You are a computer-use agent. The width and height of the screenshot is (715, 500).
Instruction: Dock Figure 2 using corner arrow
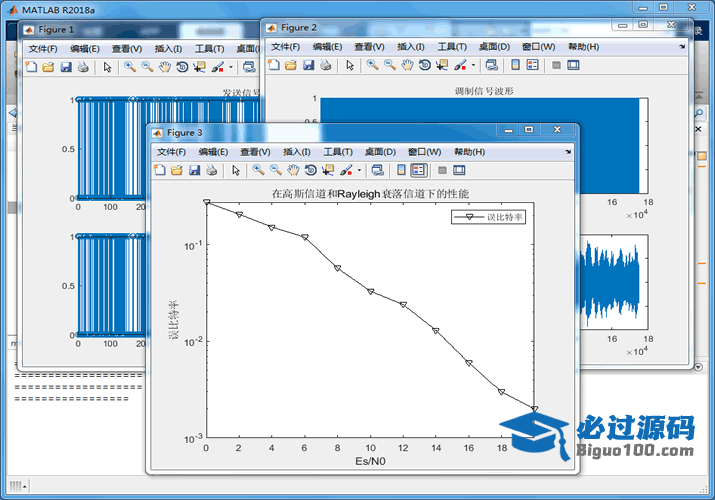click(682, 46)
